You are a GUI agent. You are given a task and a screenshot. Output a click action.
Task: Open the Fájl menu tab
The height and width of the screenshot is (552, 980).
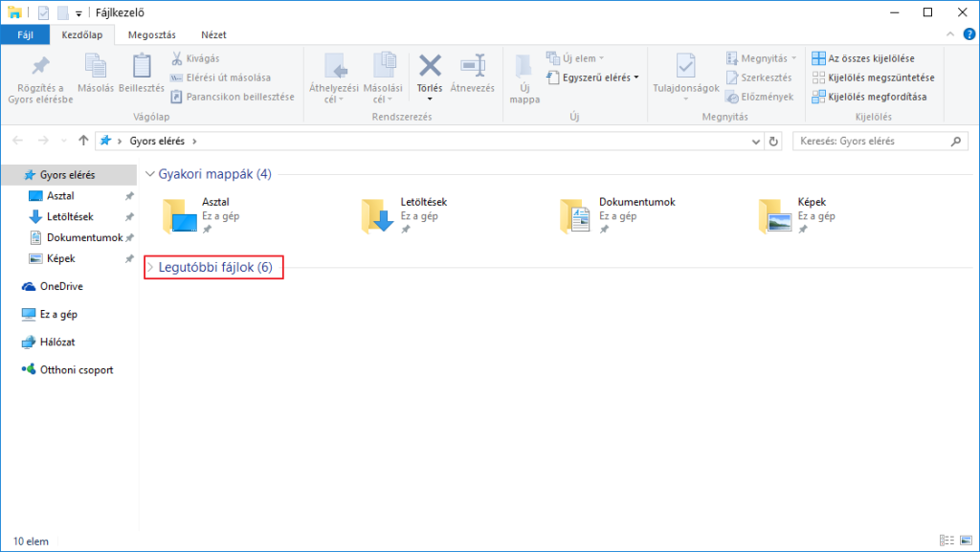(x=25, y=35)
